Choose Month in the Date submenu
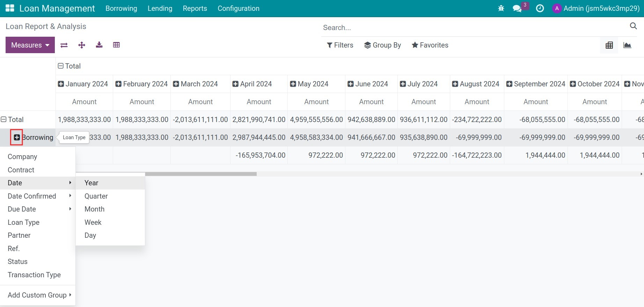Screen dimensions: 644x307 pos(110,209)
